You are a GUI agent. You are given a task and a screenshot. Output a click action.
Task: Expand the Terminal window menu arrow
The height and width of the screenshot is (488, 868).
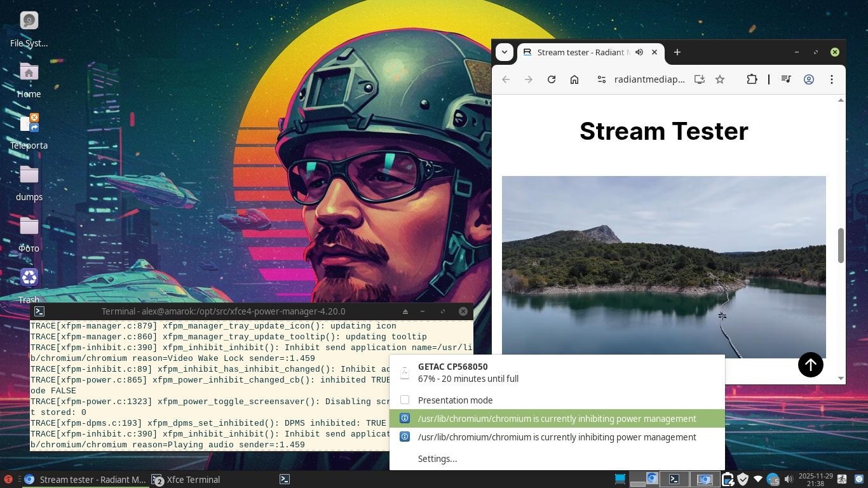[x=405, y=311]
